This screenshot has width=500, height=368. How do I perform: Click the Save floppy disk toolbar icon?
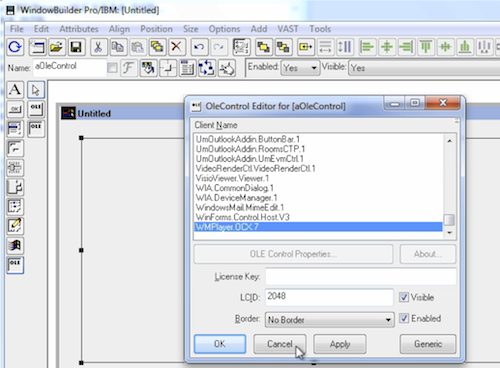click(76, 47)
